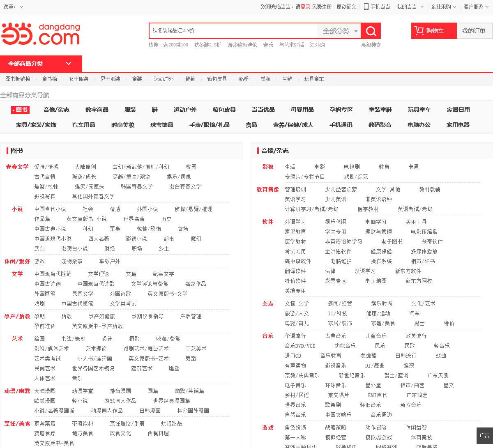493x448 pixels.
Task: Expand the 企业采购 dropdown
Action: (x=444, y=7)
